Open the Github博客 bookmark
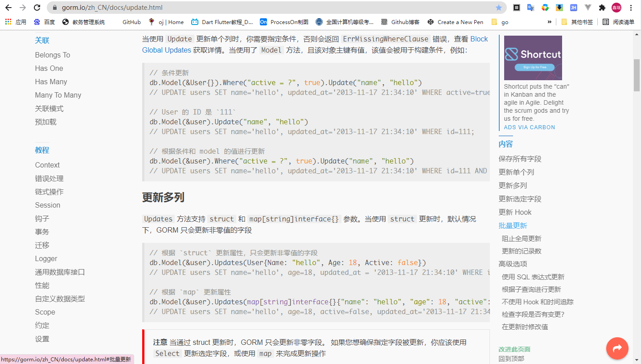Screen dimensions: 641x364 (x=400, y=22)
